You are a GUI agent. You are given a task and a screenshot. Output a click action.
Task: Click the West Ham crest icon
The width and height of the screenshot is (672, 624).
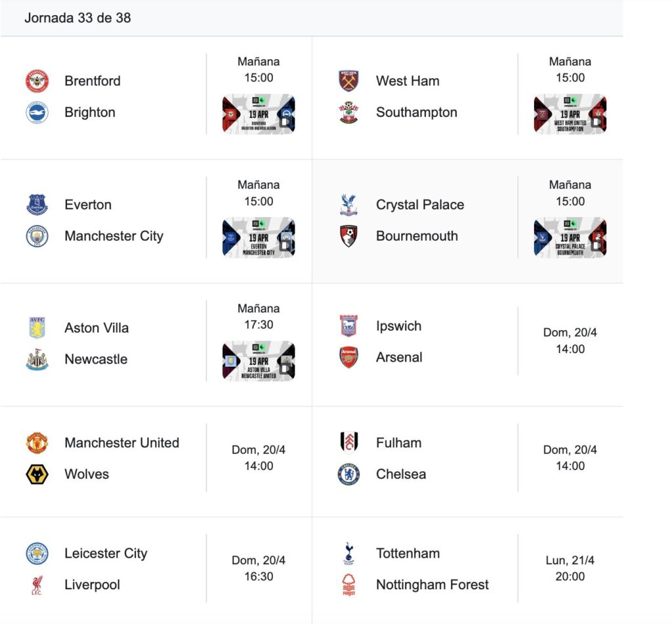click(348, 81)
